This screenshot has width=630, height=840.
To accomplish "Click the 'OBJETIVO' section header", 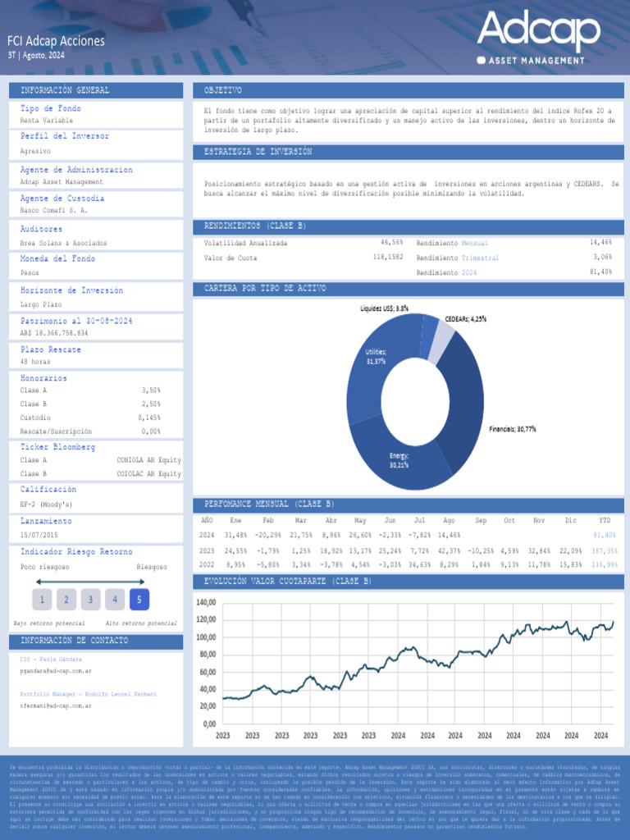I will point(223,90).
